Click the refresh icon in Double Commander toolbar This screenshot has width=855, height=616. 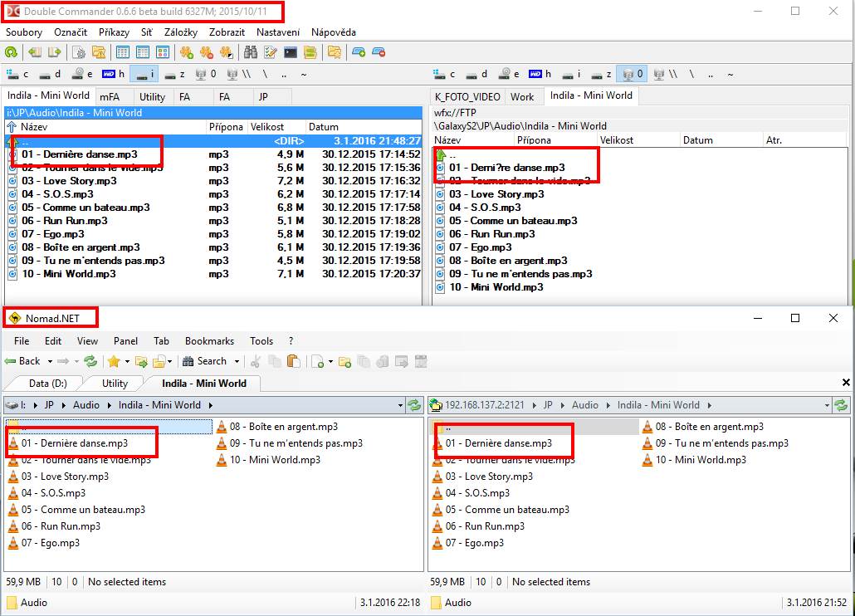tap(12, 52)
